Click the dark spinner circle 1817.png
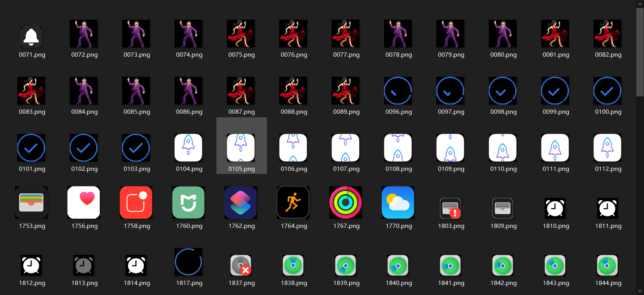The image size is (644, 295). click(x=188, y=262)
